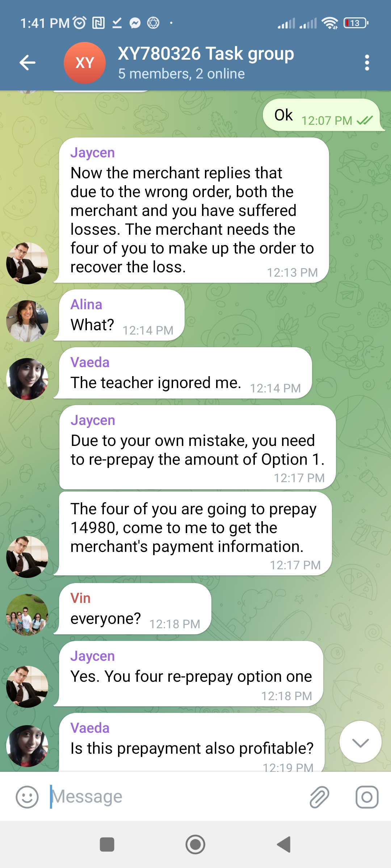Tap the back arrow in header
The width and height of the screenshot is (391, 868).
click(28, 63)
